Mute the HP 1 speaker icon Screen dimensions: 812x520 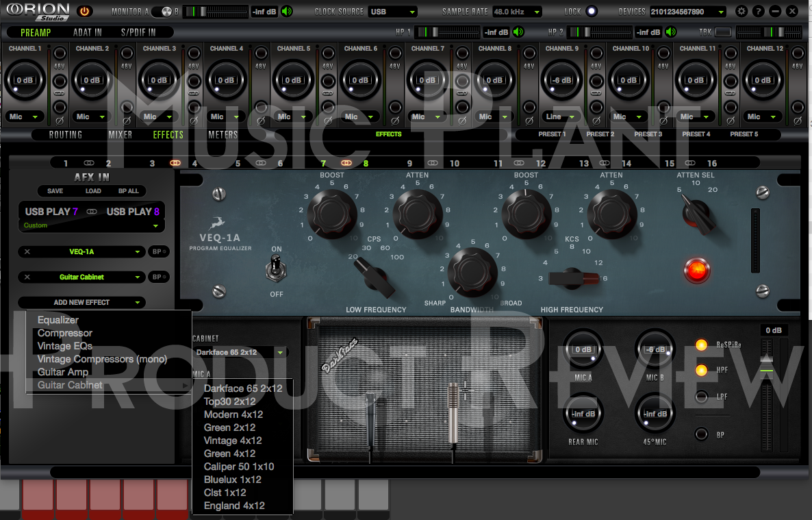518,32
